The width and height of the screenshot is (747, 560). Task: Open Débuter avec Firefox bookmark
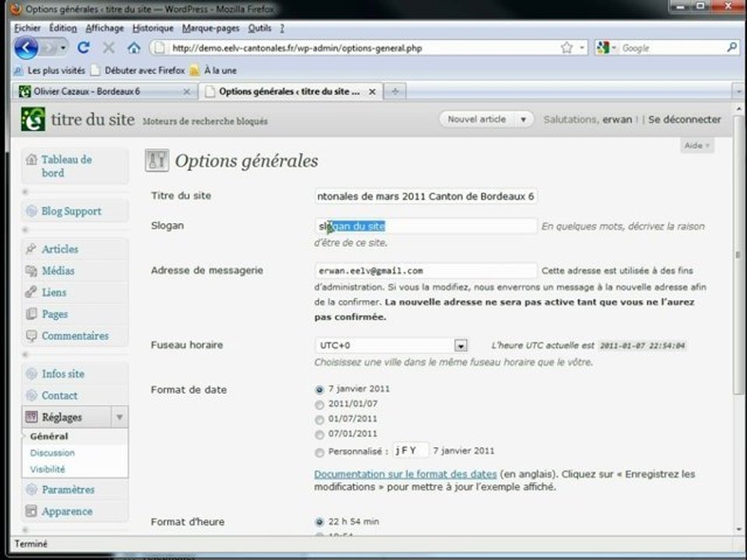point(139,71)
